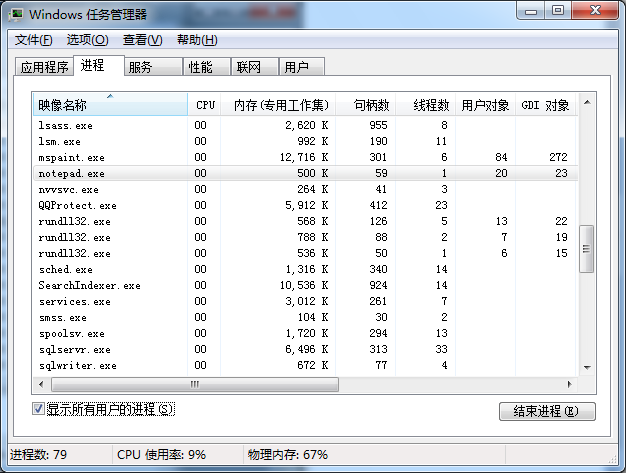Click vertical scrollbar down arrow
This screenshot has height=473, width=626.
point(587,367)
